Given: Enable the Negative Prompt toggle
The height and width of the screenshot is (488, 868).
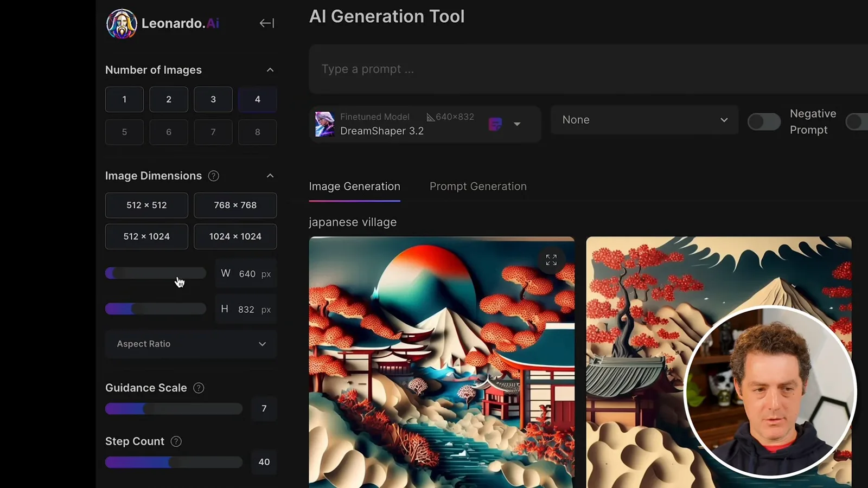Looking at the screenshot, I should [x=764, y=122].
